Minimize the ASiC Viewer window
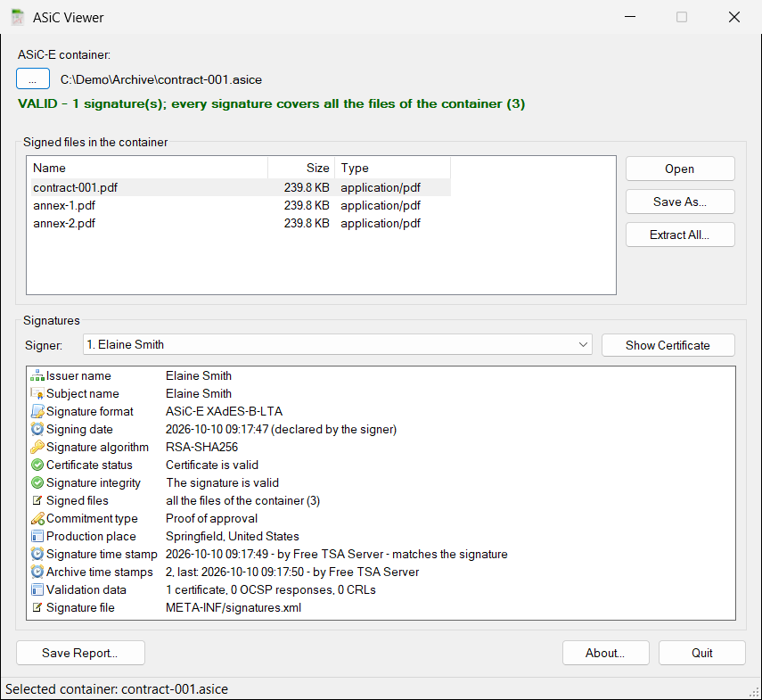Image resolution: width=762 pixels, height=700 pixels. coord(630,17)
